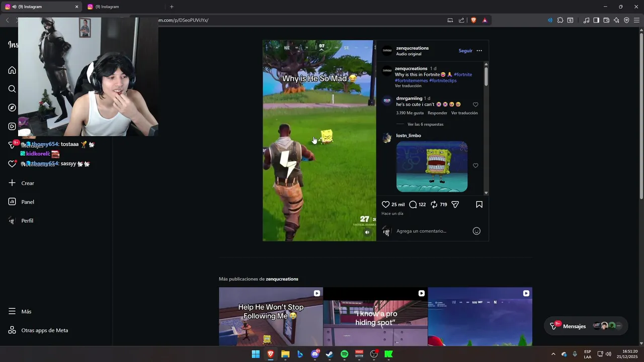Viewport: 644px width, 362px height.
Task: Open post options three-dot menu
Action: [479, 51]
